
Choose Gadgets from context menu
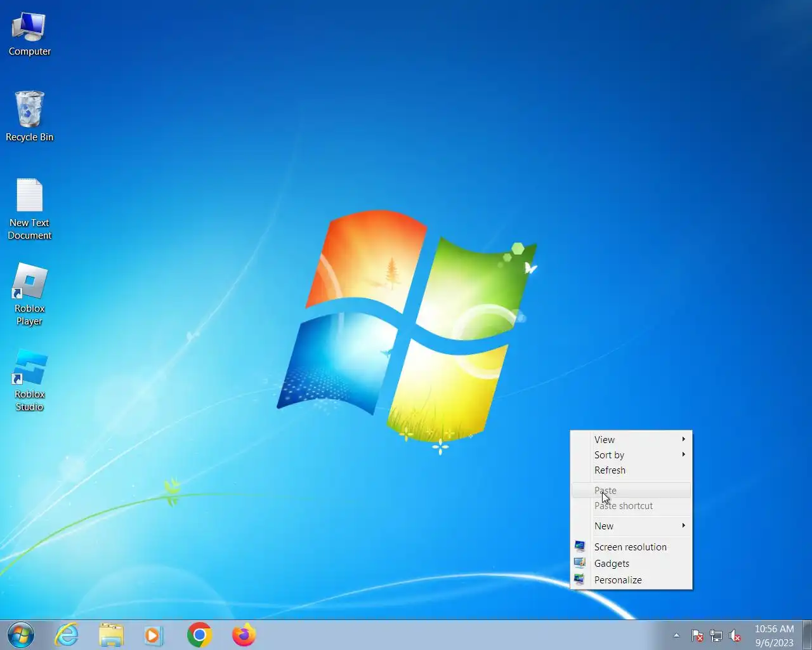tap(631, 563)
